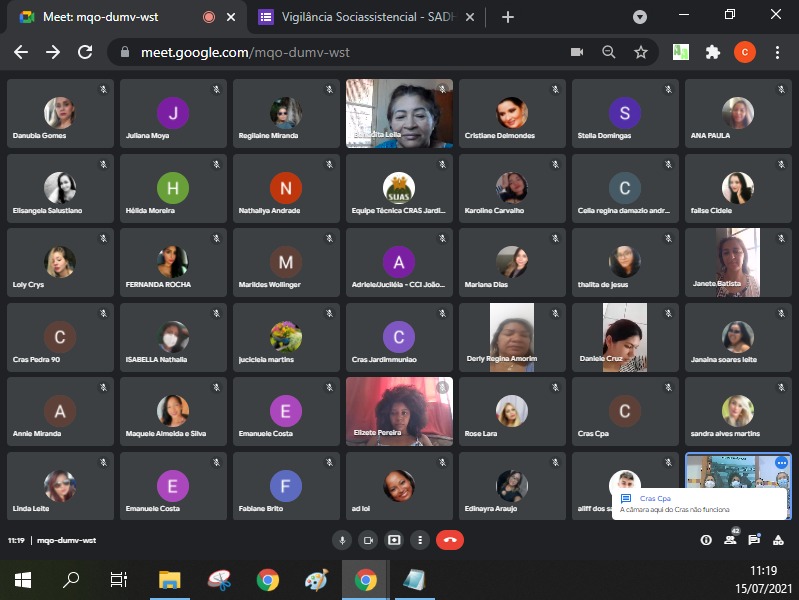Toggle the microphone in the call controls
Image resolution: width=799 pixels, height=600 pixels.
(x=343, y=540)
